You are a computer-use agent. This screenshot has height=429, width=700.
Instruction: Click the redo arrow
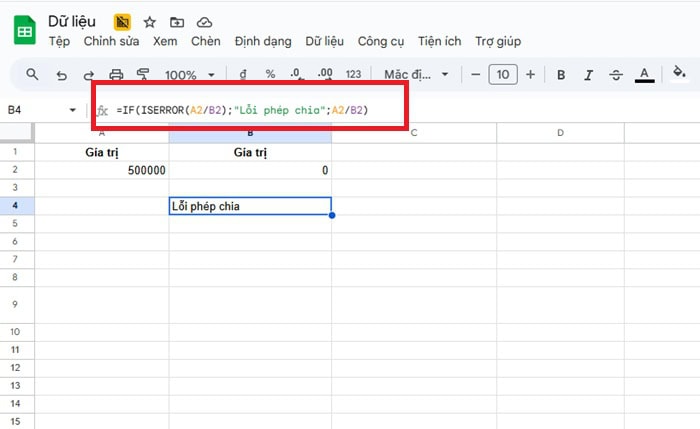click(x=89, y=74)
